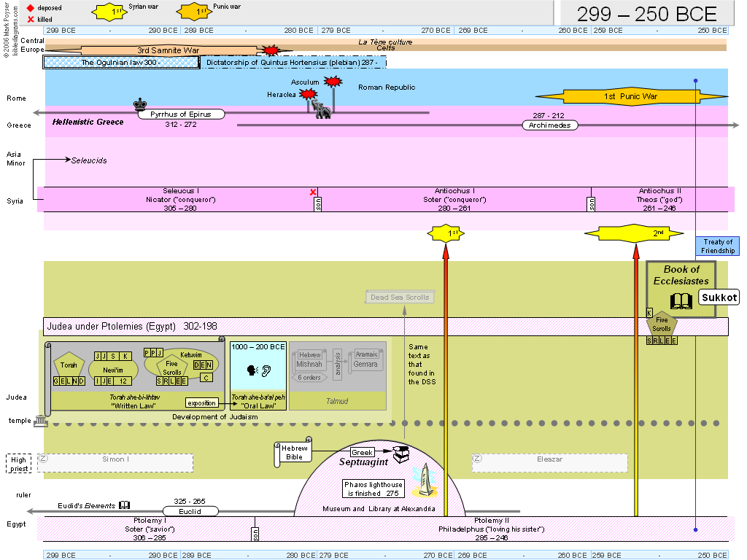Select the Asculum battle burst marker
The height and width of the screenshot is (560, 747).
(x=333, y=82)
